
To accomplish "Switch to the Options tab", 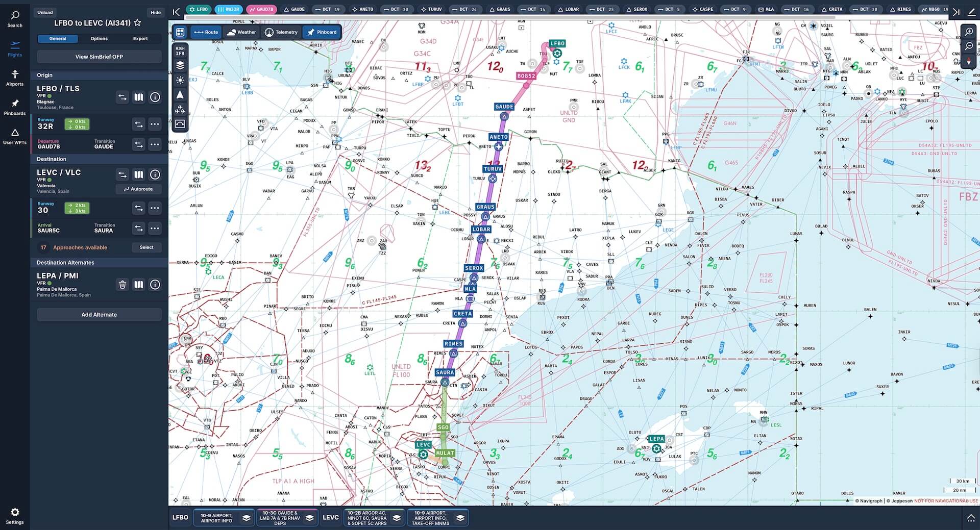I will click(x=99, y=39).
